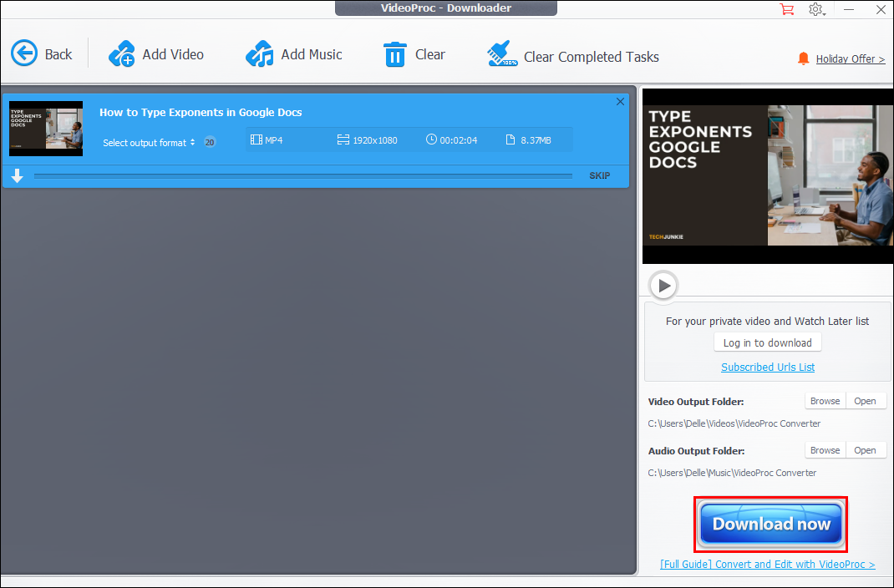Click the MP4 format film icon
The height and width of the screenshot is (588, 894).
tap(257, 139)
